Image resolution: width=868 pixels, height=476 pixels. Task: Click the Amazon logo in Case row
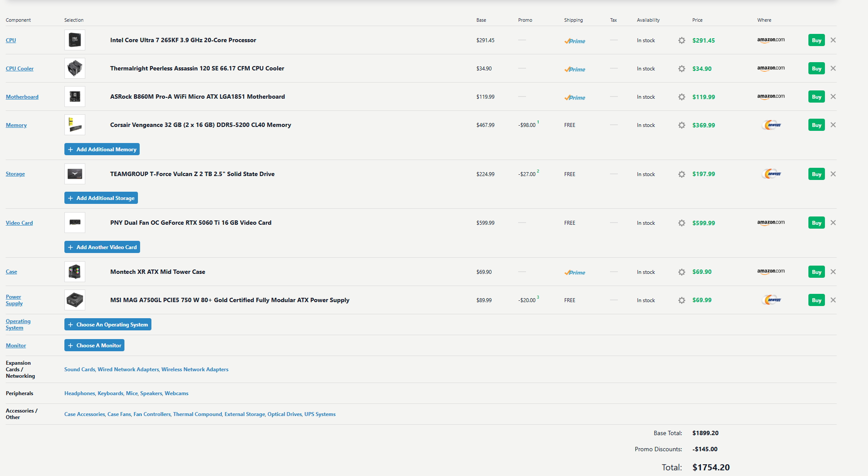[771, 272]
